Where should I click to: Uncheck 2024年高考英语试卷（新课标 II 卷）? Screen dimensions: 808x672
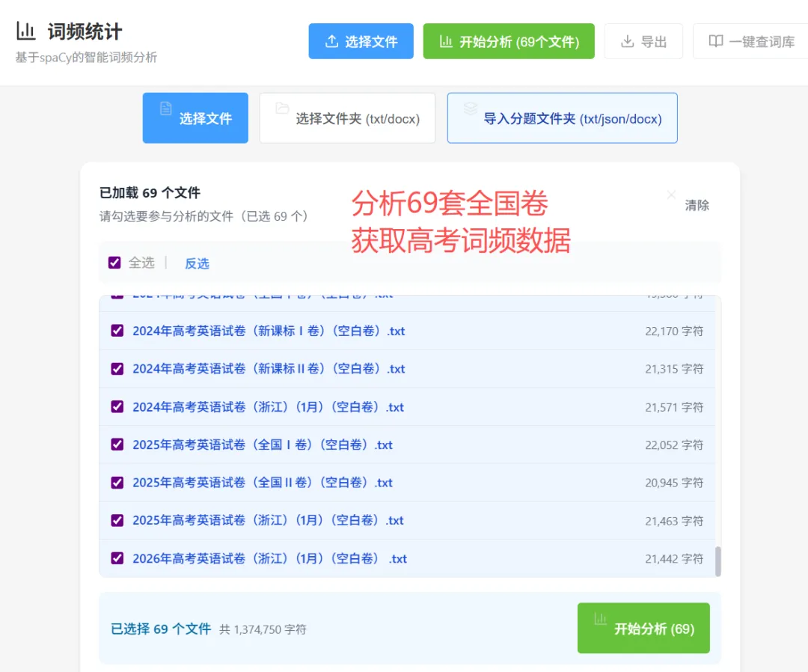[x=117, y=368]
